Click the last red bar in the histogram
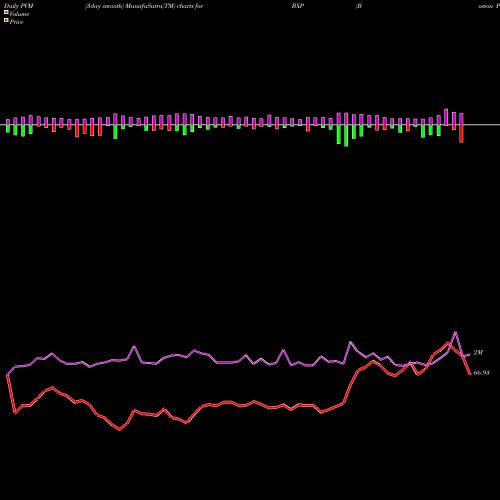Screen dimensions: 500x500 click(461, 134)
